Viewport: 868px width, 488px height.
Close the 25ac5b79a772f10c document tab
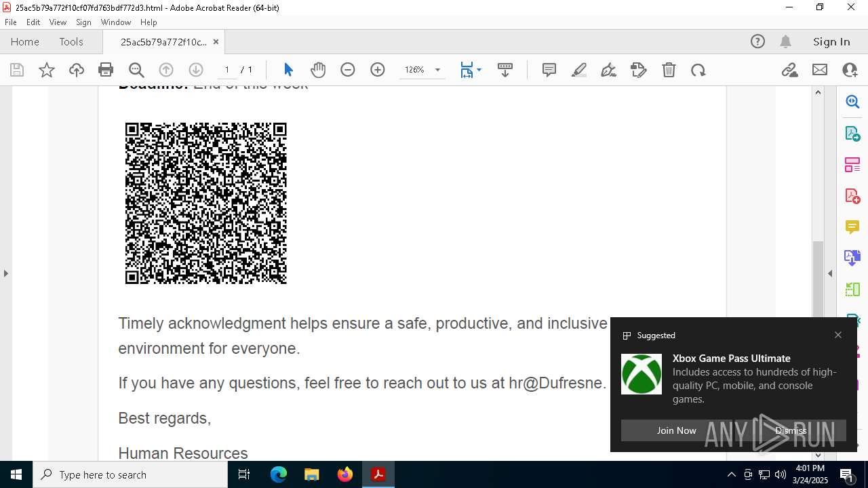tap(216, 41)
